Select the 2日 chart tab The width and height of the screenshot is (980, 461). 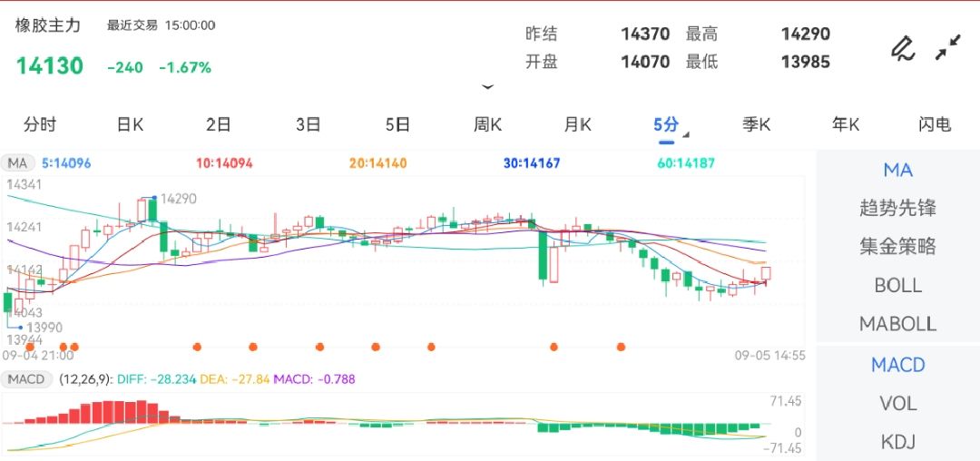pos(219,124)
